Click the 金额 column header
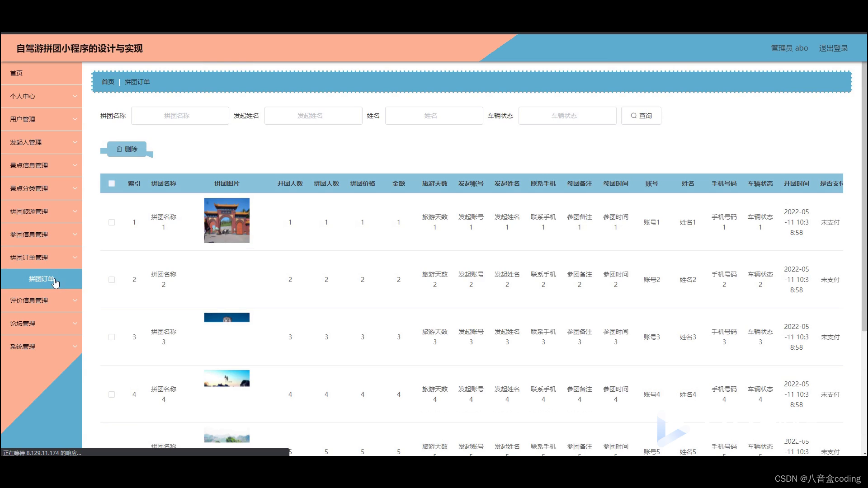Viewport: 868px width, 488px height. coord(399,183)
